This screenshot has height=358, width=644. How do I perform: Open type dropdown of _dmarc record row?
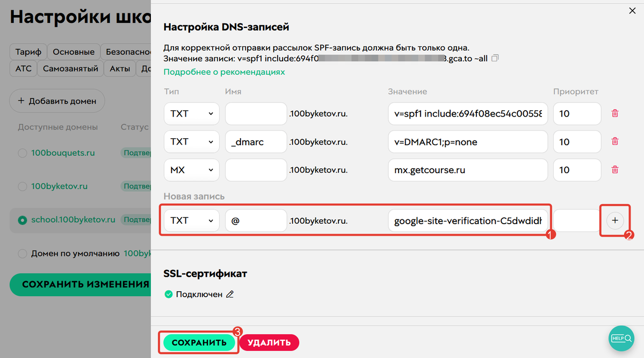tap(191, 142)
